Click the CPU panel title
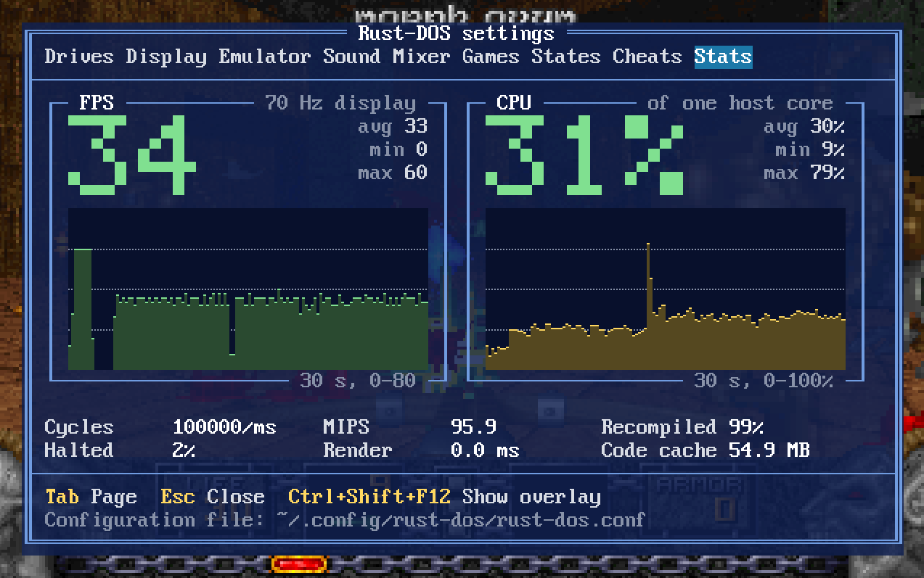Image resolution: width=924 pixels, height=578 pixels. [x=514, y=103]
